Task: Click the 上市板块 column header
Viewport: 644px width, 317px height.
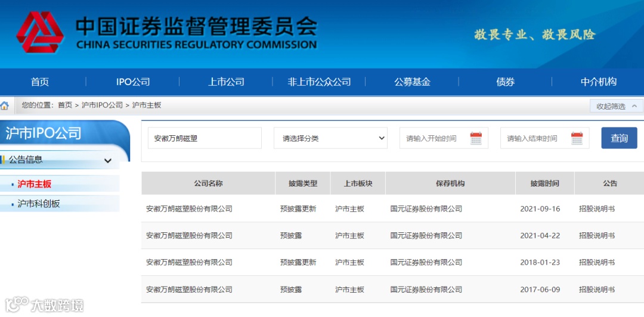Action: (x=358, y=184)
